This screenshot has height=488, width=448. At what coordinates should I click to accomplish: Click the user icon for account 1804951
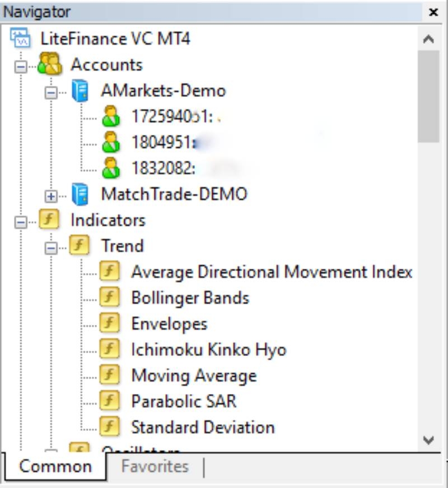(x=111, y=142)
